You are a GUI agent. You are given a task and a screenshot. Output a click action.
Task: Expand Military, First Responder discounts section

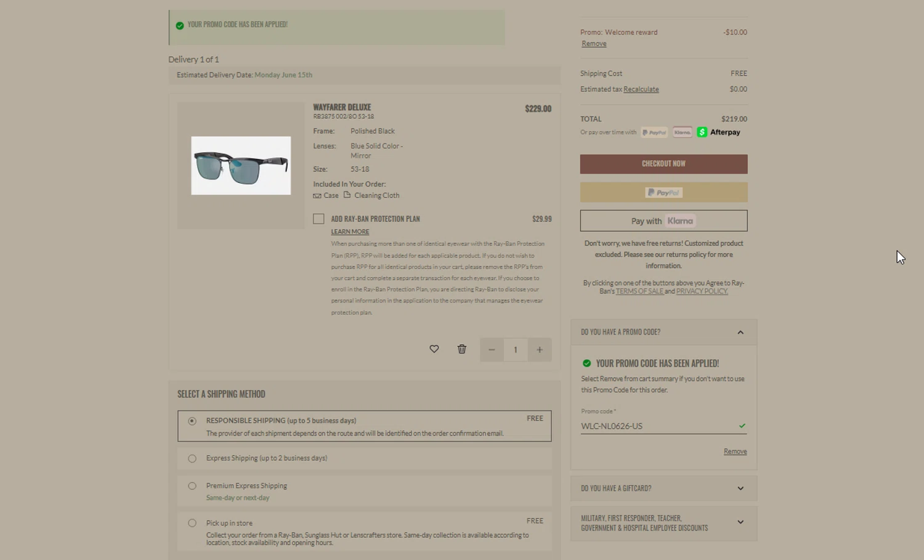pos(663,523)
